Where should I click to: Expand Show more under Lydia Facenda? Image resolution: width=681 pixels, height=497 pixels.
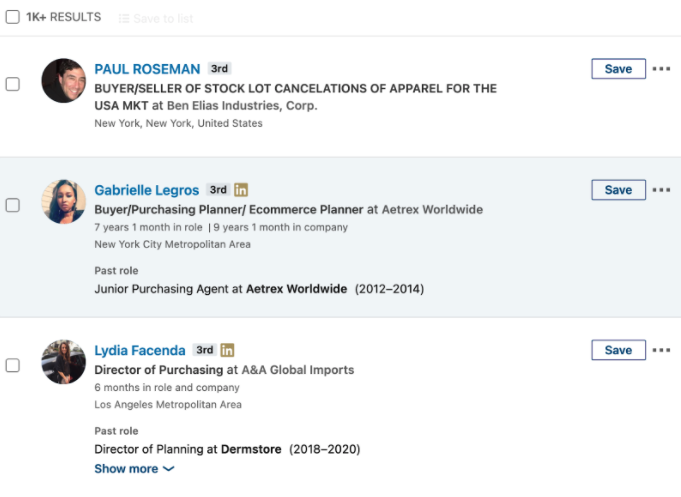click(x=134, y=469)
